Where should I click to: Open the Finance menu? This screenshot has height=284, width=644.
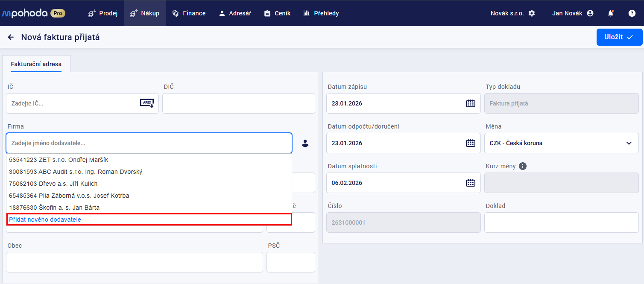coord(189,13)
